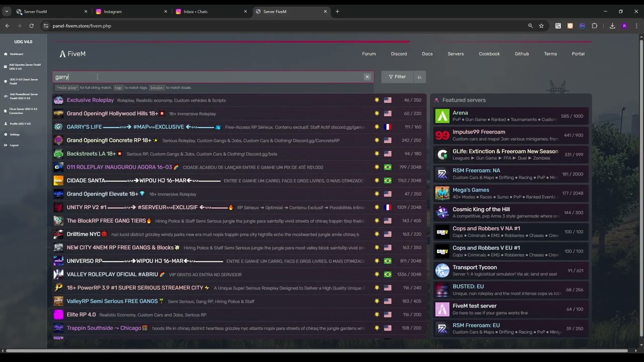View site information icon in address bar
The width and height of the screenshot is (644, 362).
46,26
